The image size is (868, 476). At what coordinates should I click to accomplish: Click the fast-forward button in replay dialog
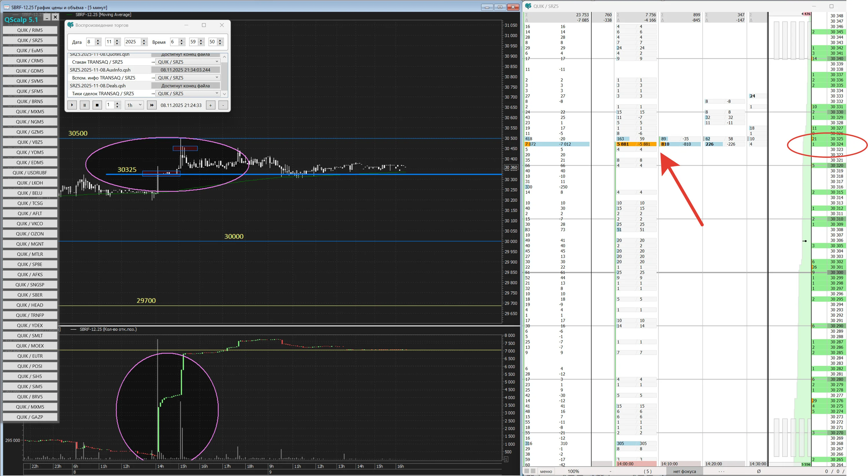[x=152, y=105]
